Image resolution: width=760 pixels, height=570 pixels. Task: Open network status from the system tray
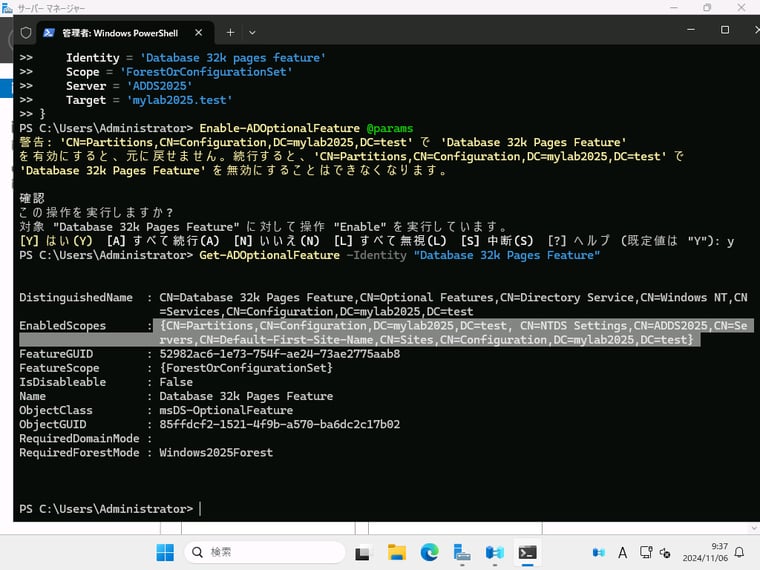click(x=646, y=552)
